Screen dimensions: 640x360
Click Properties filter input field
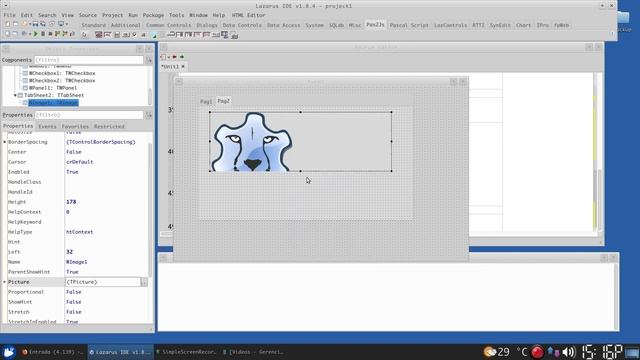click(x=89, y=115)
